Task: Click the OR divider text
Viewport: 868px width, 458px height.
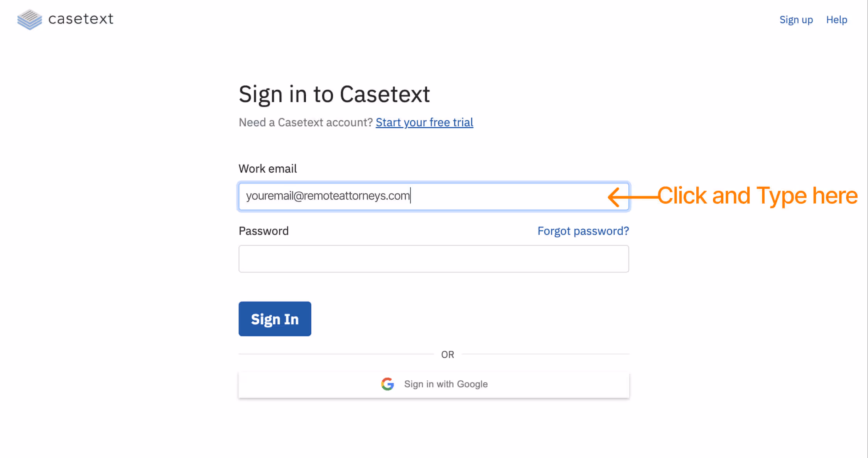Action: click(x=448, y=354)
